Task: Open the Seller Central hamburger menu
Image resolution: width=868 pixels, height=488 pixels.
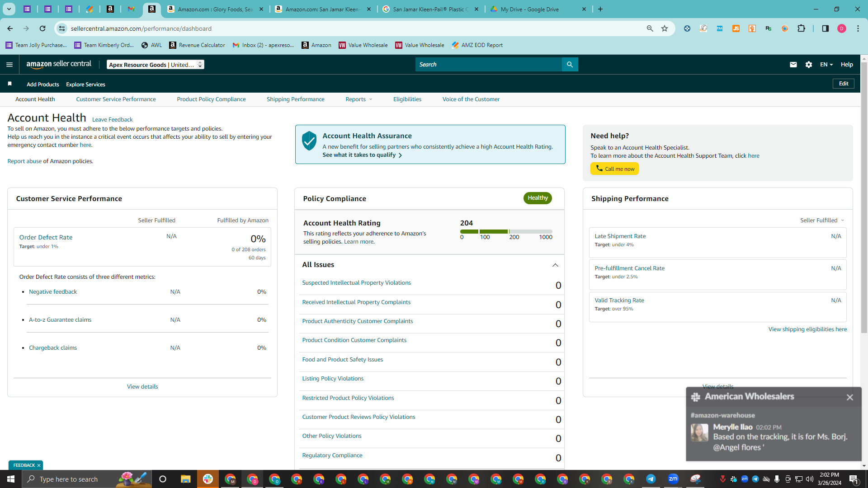Action: [x=9, y=65]
